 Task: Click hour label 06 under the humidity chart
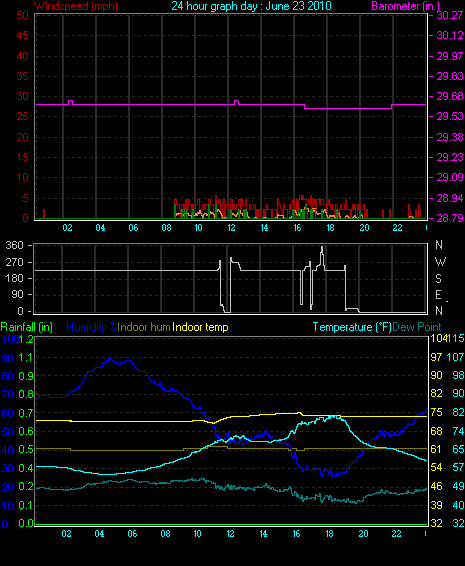[x=132, y=534]
